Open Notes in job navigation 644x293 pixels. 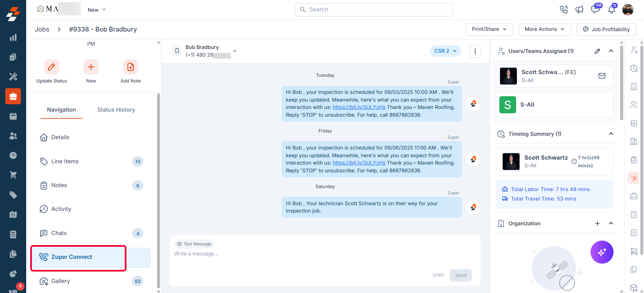tap(91, 185)
